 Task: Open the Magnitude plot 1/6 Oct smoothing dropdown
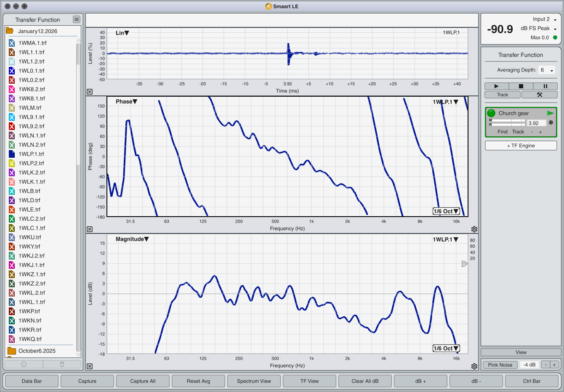click(x=446, y=348)
